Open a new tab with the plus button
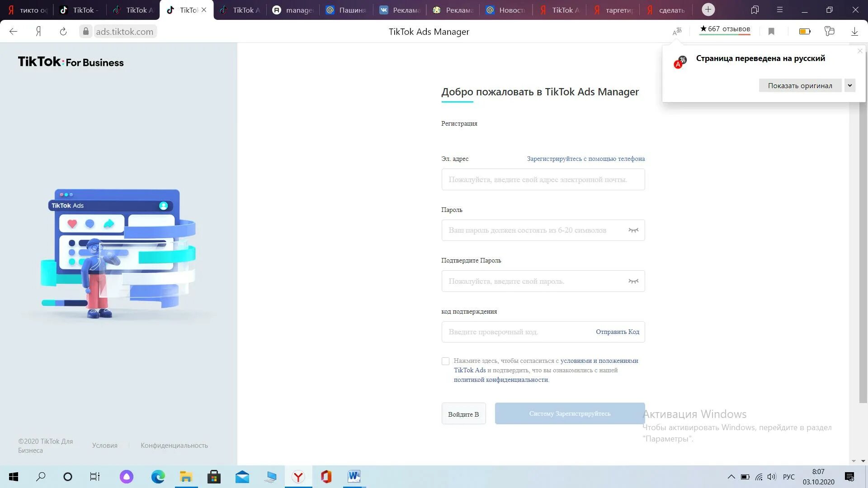This screenshot has height=488, width=868. [x=708, y=9]
